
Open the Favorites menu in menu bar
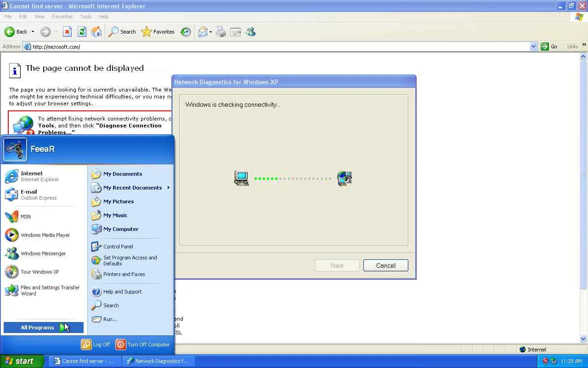click(x=62, y=17)
